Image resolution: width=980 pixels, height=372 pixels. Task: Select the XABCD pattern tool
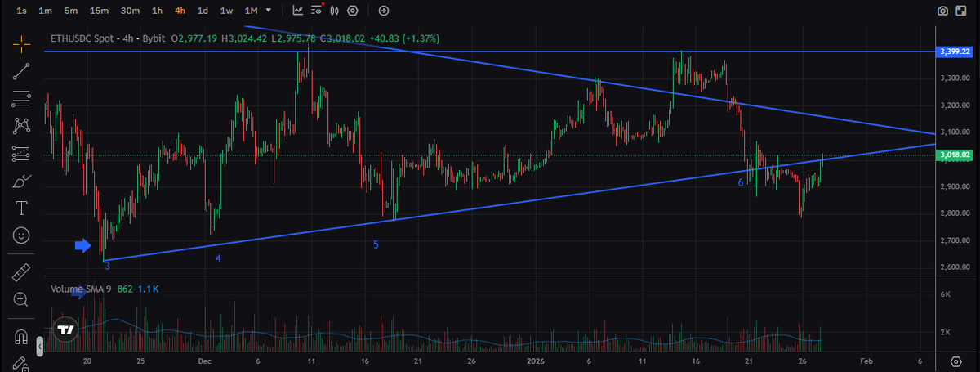22,126
